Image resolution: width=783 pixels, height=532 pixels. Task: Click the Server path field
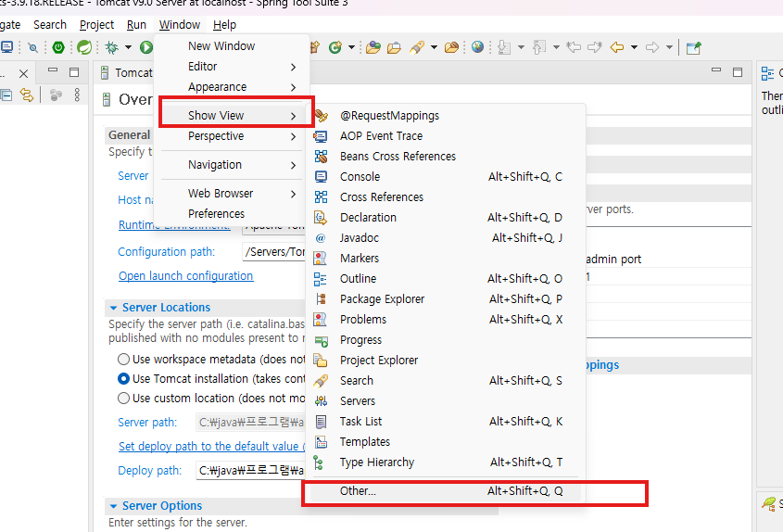(251, 422)
